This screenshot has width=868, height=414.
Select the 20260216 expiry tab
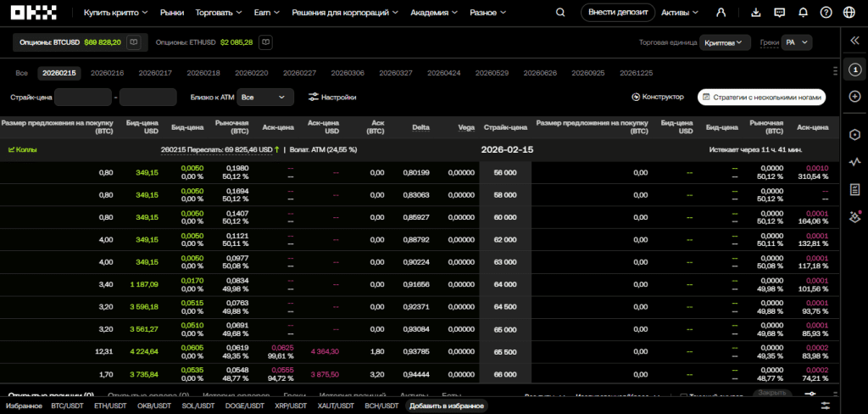click(107, 73)
